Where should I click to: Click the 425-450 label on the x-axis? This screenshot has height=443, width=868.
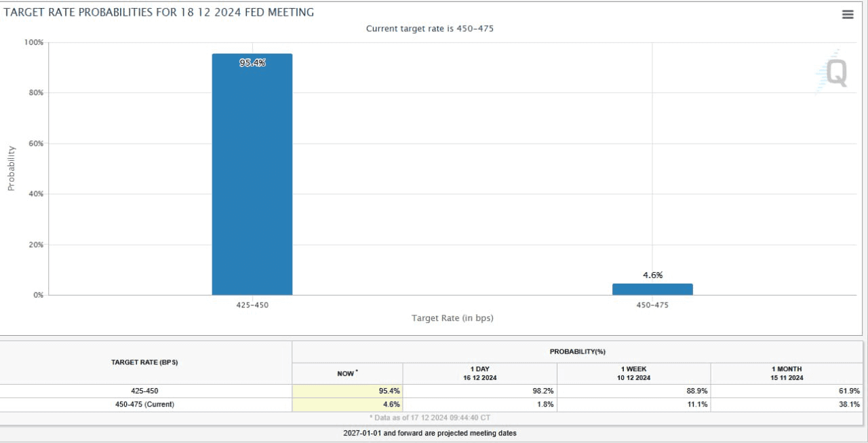tap(252, 305)
